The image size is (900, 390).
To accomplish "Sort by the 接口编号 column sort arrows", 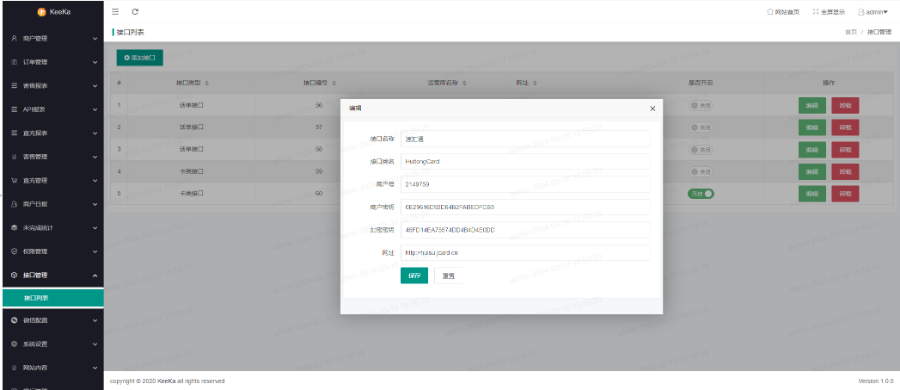I will tap(333, 83).
